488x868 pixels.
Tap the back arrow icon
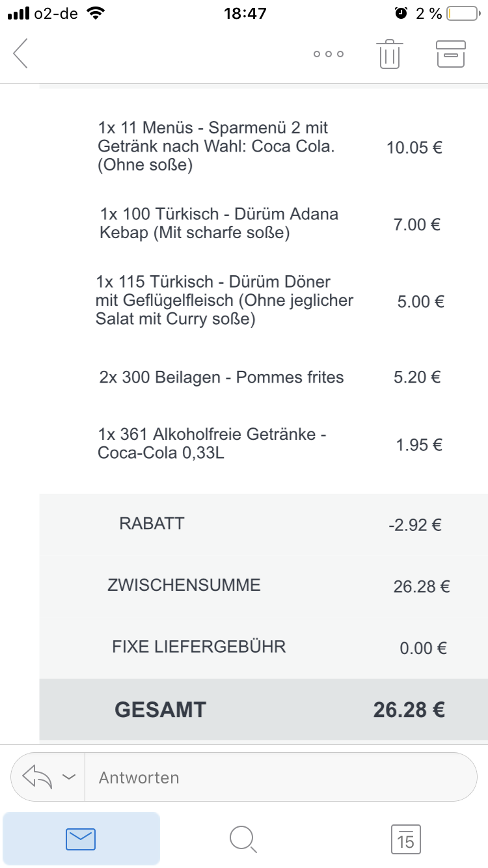pos(21,53)
